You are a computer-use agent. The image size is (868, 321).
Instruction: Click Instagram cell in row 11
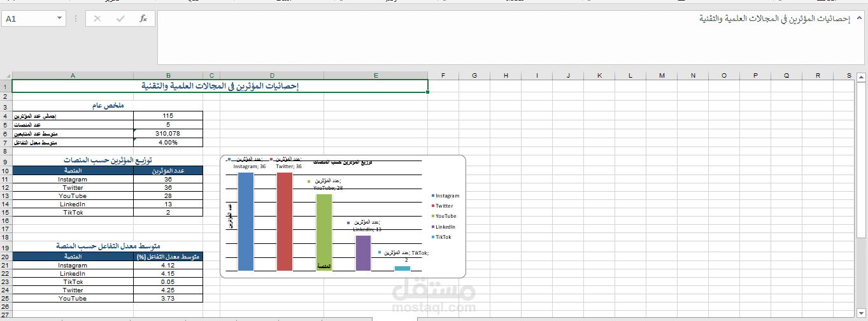73,179
